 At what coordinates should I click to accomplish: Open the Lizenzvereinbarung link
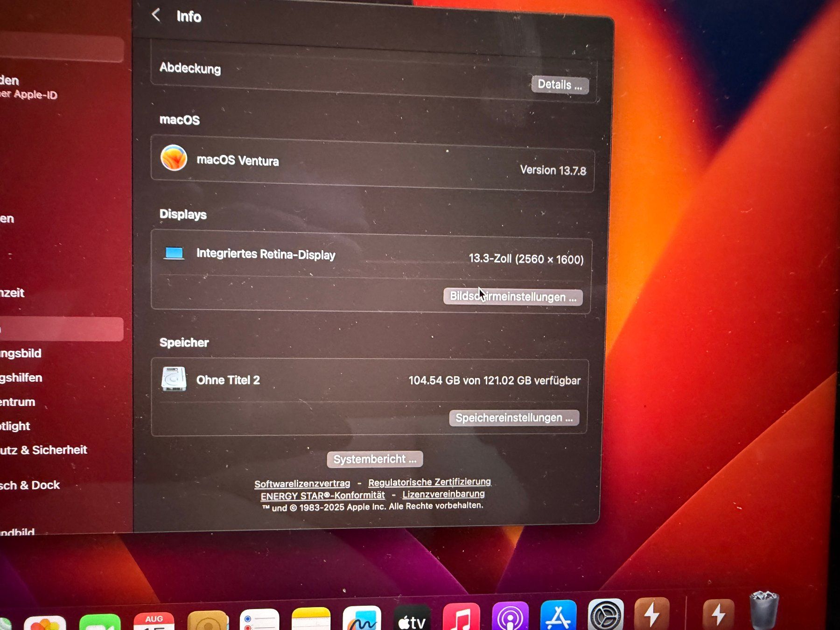[x=443, y=494]
